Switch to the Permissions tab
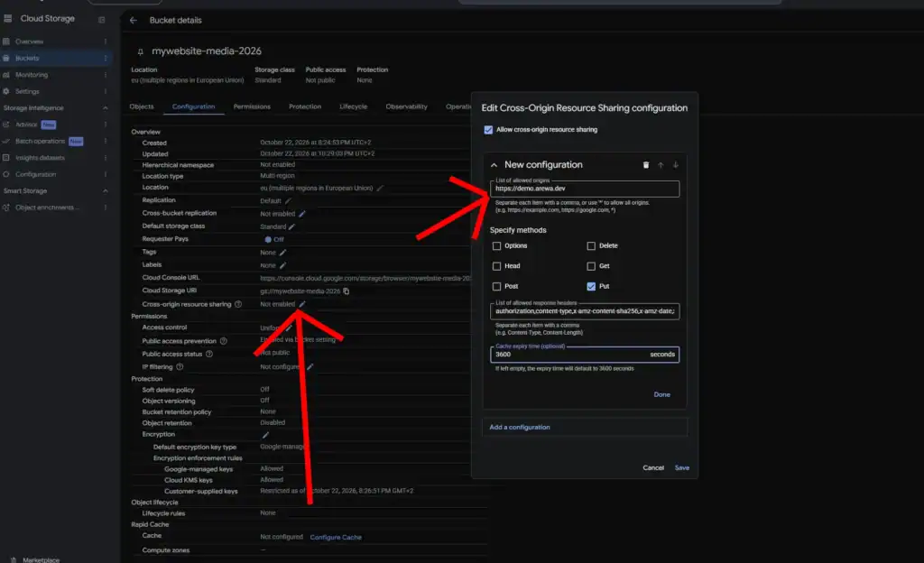The width and height of the screenshot is (924, 563). point(252,106)
